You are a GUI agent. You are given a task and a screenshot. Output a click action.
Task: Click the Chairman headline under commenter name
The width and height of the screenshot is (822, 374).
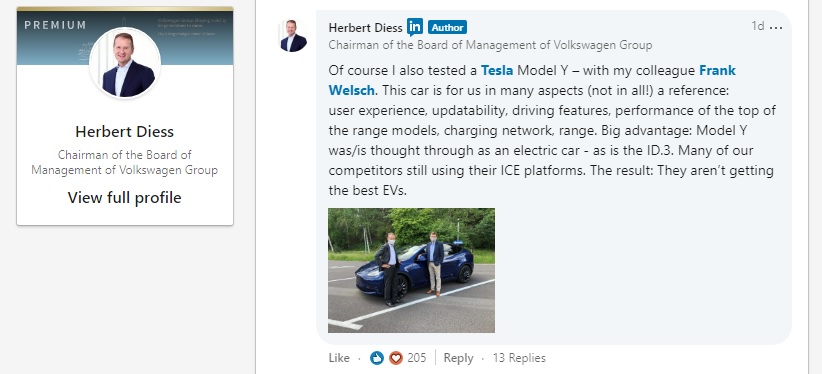pyautogui.click(x=490, y=45)
